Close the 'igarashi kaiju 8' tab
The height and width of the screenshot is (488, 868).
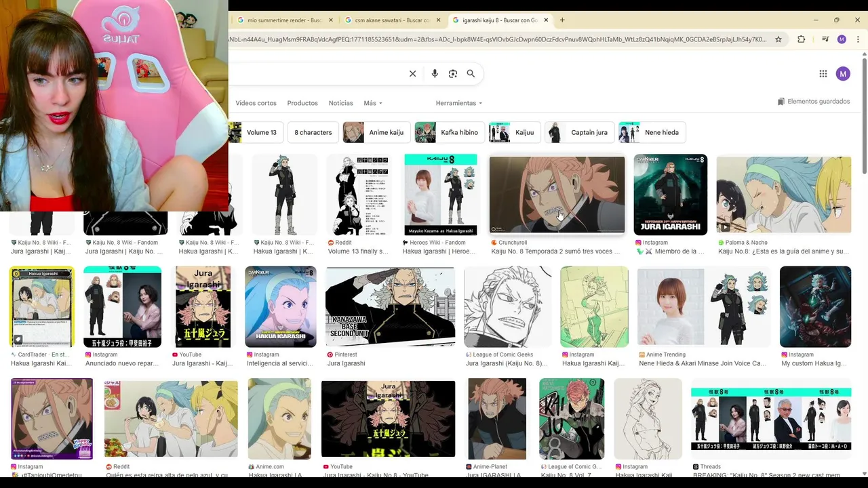coord(546,20)
